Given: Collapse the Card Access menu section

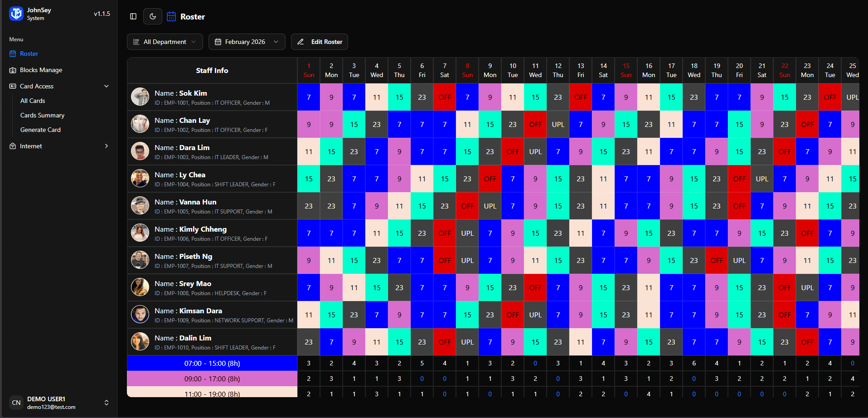Looking at the screenshot, I should 107,86.
